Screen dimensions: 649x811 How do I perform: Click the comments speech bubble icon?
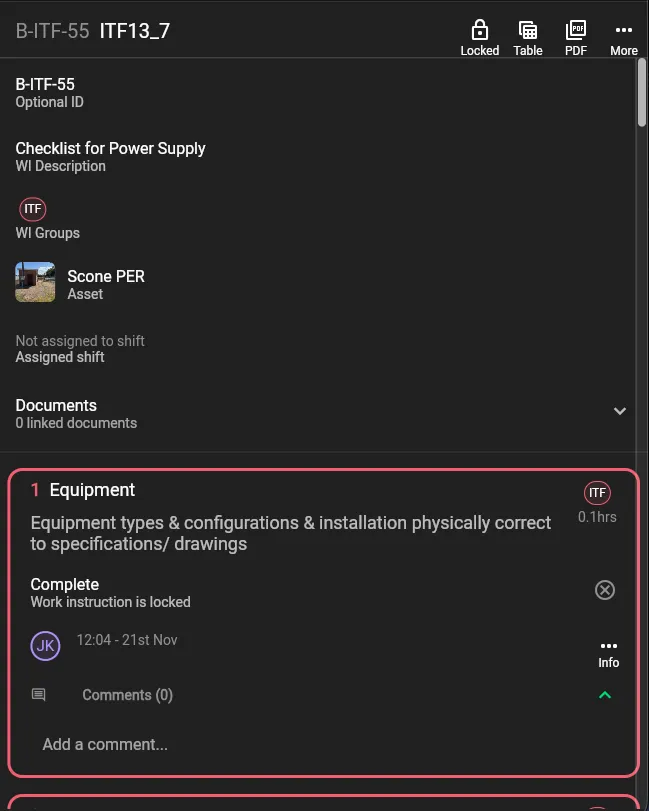pyautogui.click(x=39, y=695)
